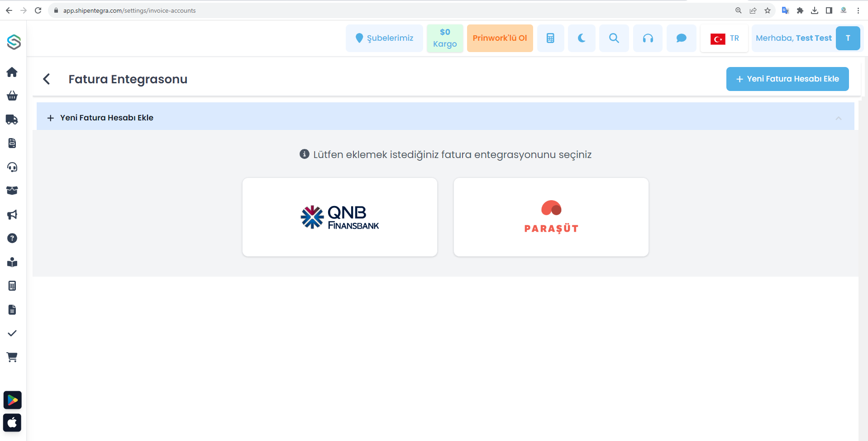Click the browser share page icon
This screenshot has height=441, width=868.
pyautogui.click(x=753, y=10)
